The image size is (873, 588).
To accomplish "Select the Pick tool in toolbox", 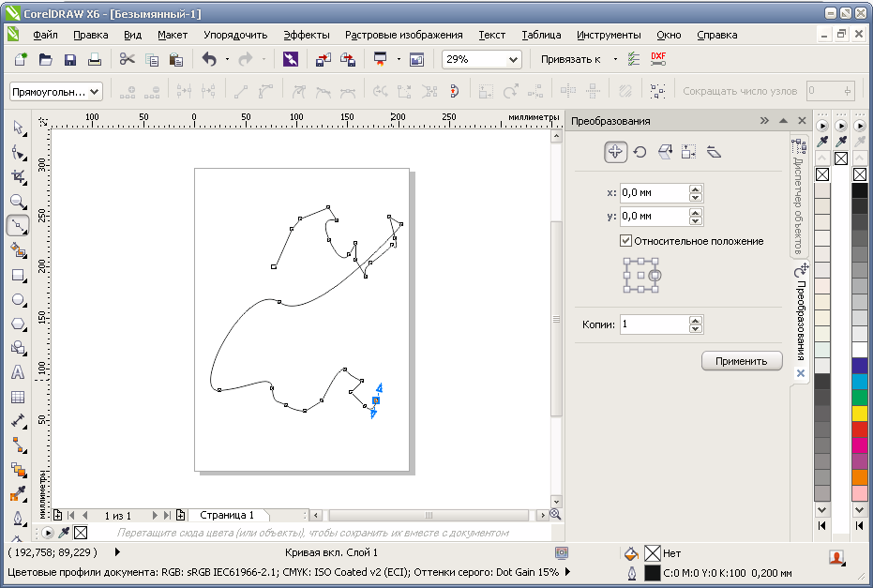I will point(18,128).
